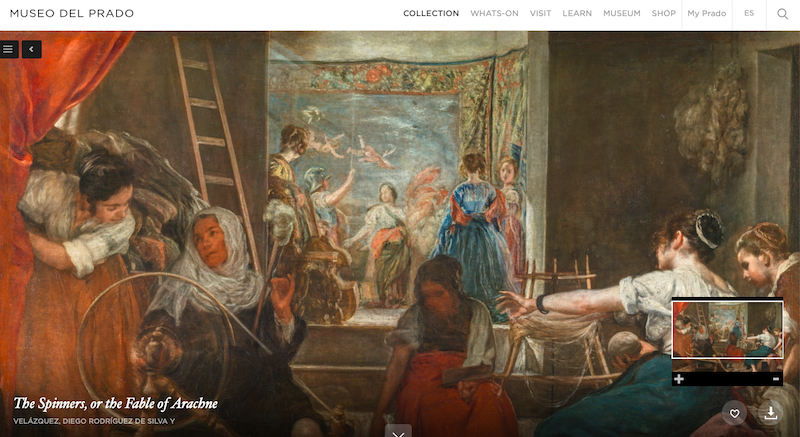Click the back arrow icon
The width and height of the screenshot is (800, 437).
[x=32, y=49]
